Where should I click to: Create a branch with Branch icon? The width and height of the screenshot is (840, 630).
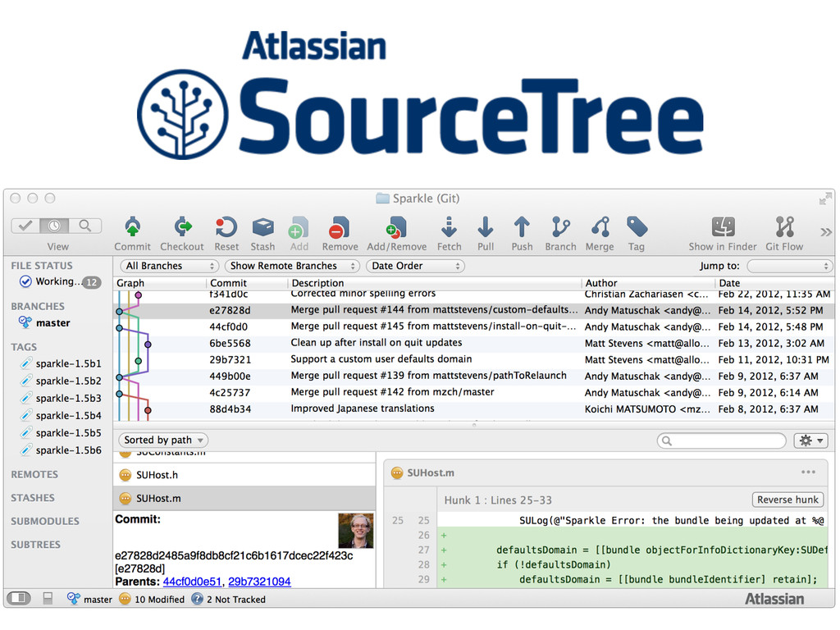pyautogui.click(x=560, y=228)
